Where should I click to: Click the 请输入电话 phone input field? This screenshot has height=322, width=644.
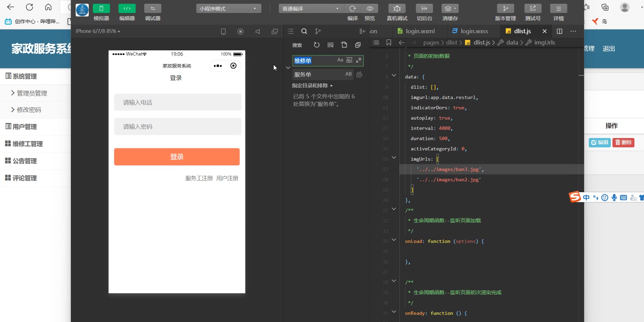pyautogui.click(x=177, y=102)
